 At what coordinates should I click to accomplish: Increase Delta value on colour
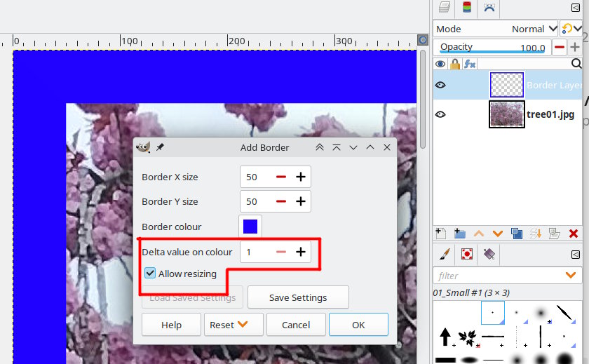click(301, 252)
